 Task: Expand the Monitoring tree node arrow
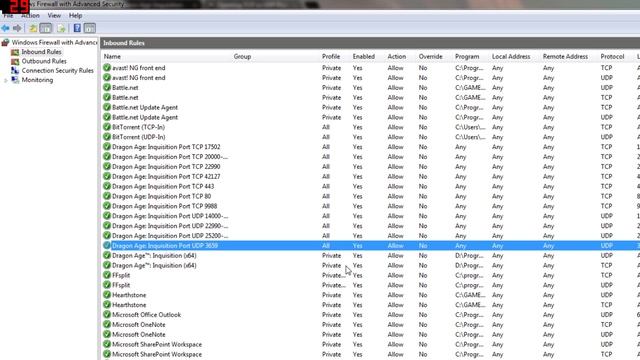tap(6, 80)
